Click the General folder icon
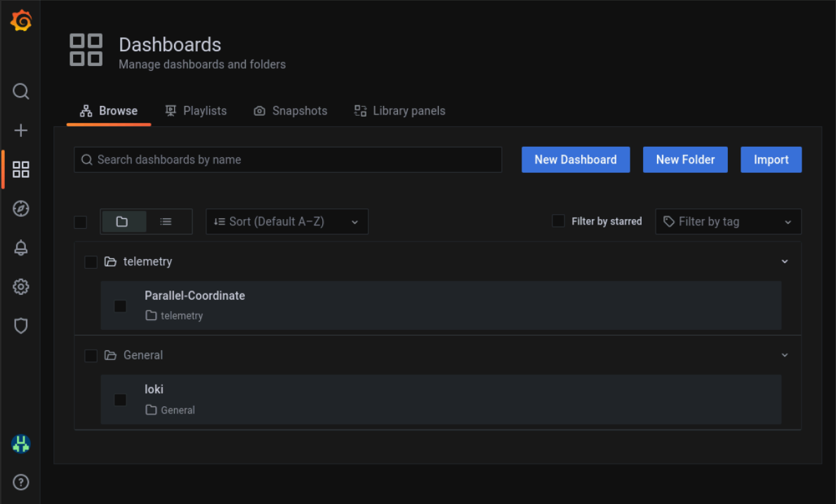Viewport: 836px width, 504px height. (110, 355)
